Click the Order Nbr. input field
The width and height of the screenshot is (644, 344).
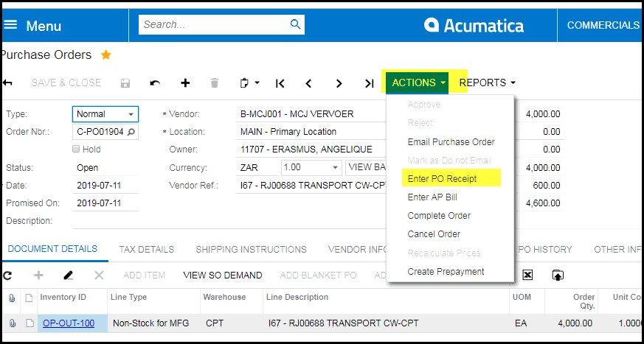click(x=100, y=132)
